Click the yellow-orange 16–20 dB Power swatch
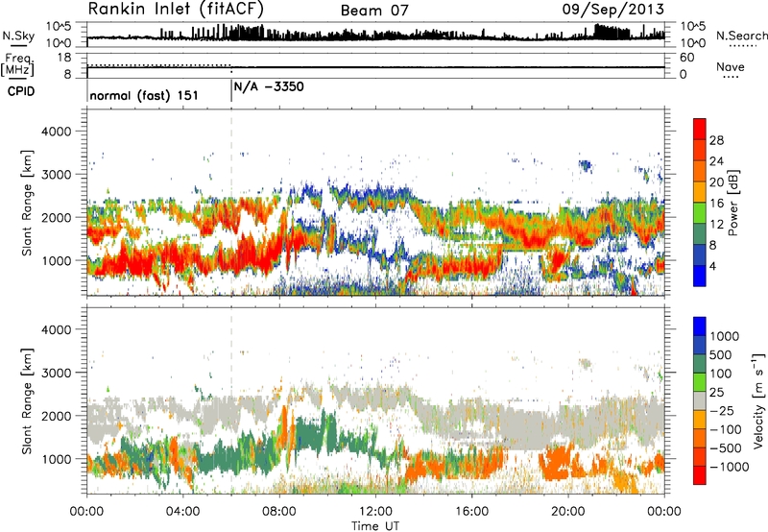 [x=700, y=192]
